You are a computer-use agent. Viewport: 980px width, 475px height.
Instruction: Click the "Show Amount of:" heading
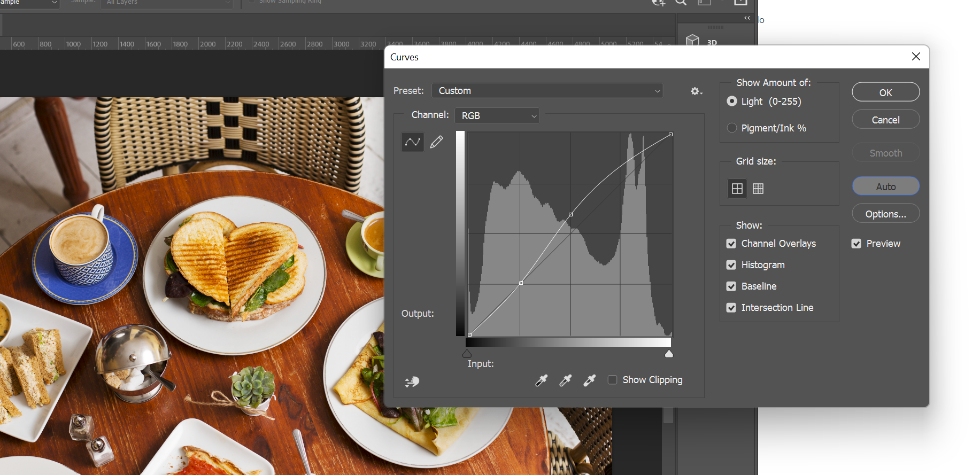774,83
